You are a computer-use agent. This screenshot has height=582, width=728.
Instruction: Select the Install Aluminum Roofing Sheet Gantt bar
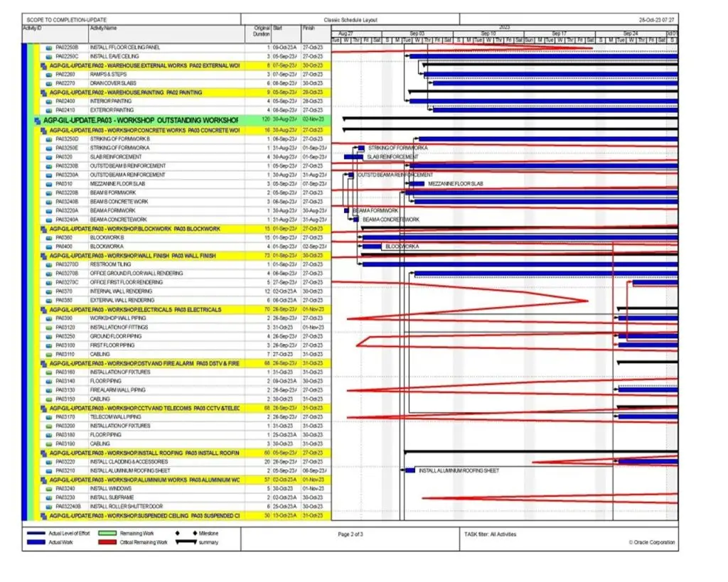click(x=410, y=470)
